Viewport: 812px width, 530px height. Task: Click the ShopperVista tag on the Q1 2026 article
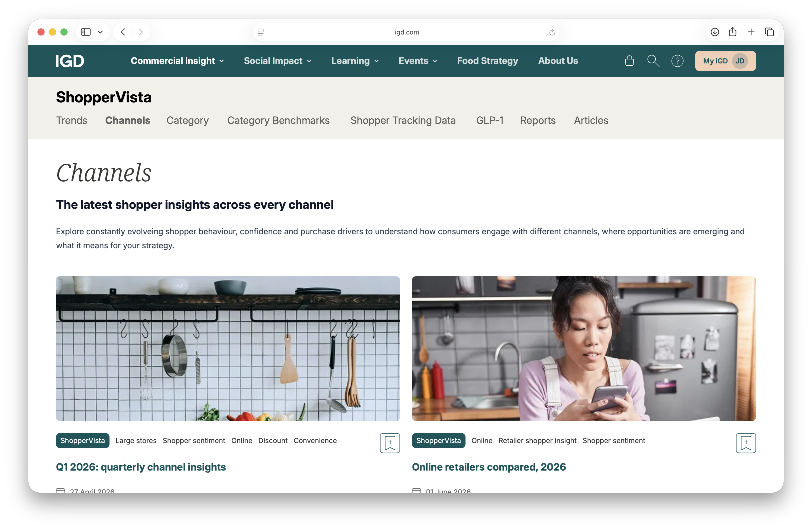(82, 441)
